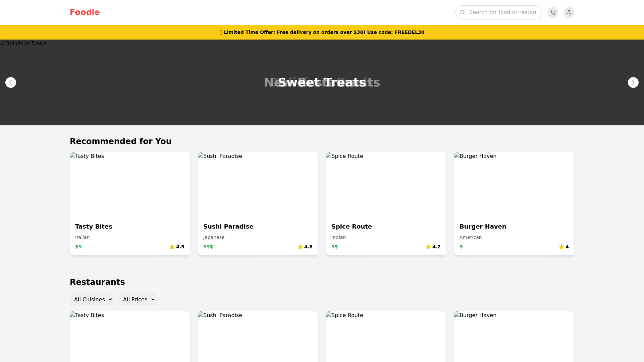Click the Foodie logo link
This screenshot has height=362, width=644.
click(85, 12)
